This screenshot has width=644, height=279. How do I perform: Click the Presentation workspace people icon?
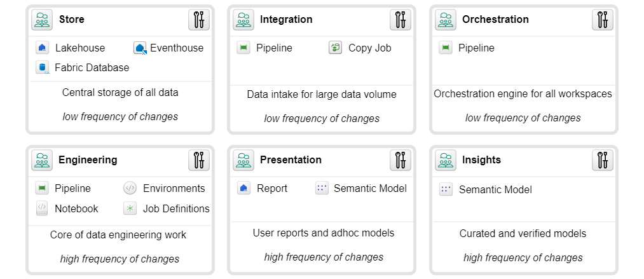coord(243,160)
